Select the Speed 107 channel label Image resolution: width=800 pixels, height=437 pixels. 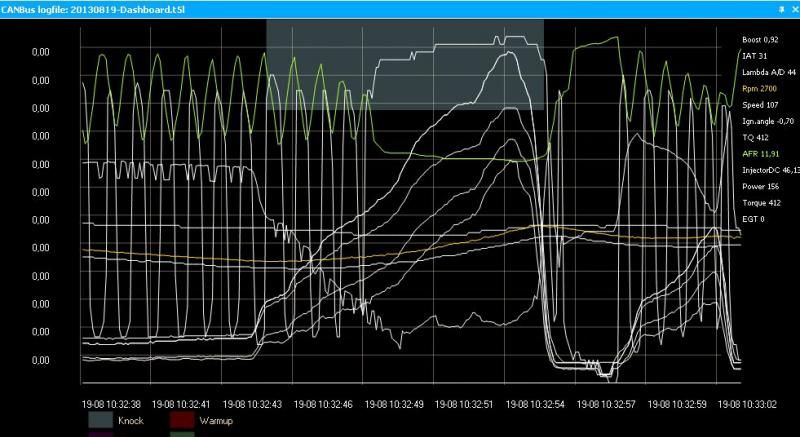click(758, 105)
